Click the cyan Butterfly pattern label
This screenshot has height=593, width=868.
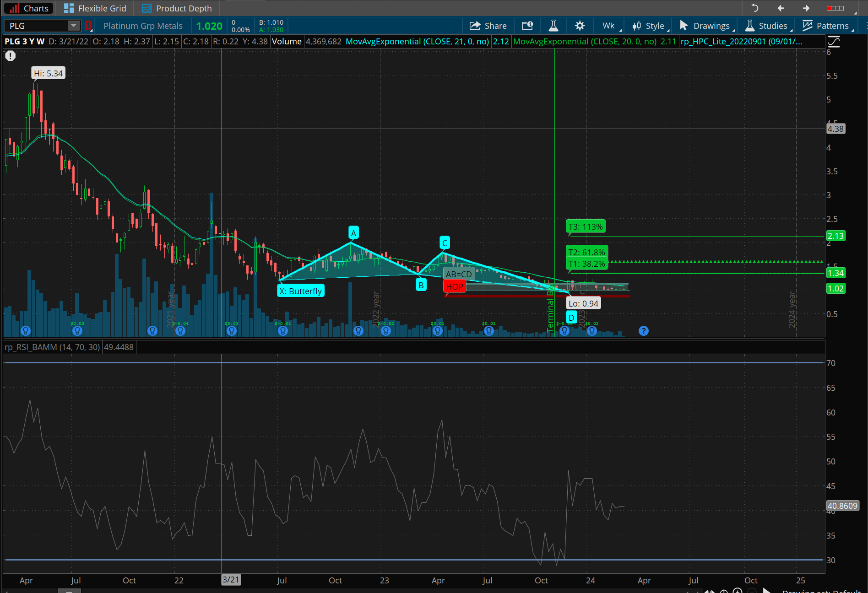point(301,291)
